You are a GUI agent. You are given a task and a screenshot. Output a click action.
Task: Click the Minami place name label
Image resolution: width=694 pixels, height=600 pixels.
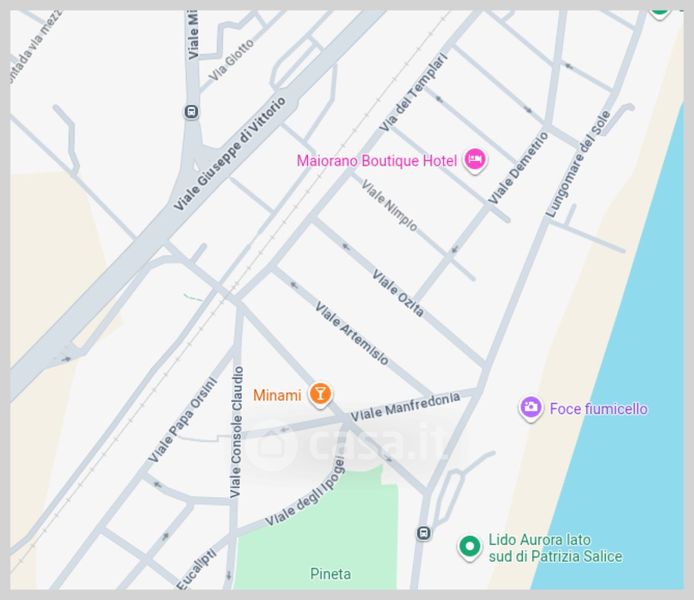pyautogui.click(x=277, y=395)
